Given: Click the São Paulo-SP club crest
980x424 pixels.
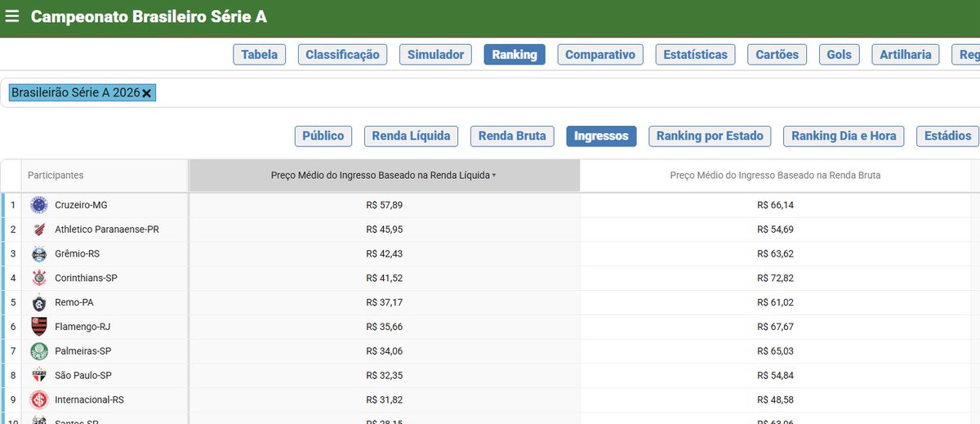Looking at the screenshot, I should 38,376.
